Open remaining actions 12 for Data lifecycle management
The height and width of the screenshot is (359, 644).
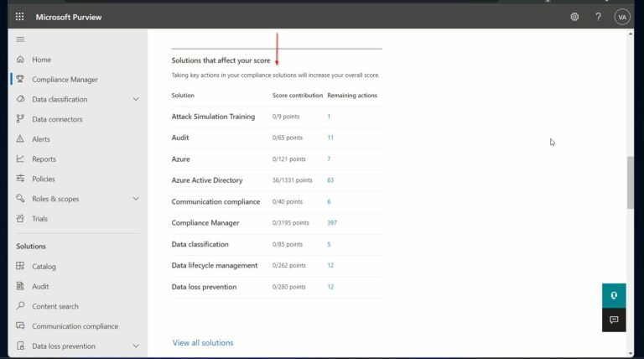click(330, 265)
